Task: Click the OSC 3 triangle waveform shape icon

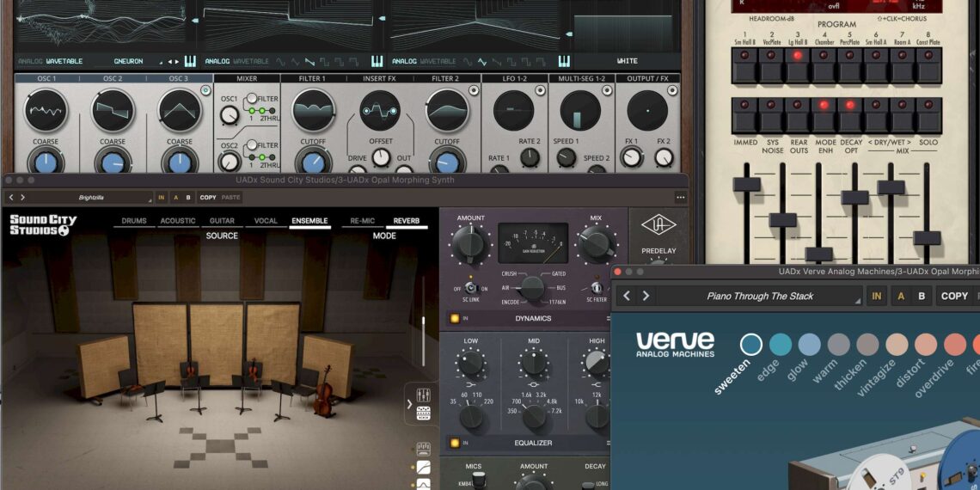Action: (481, 61)
